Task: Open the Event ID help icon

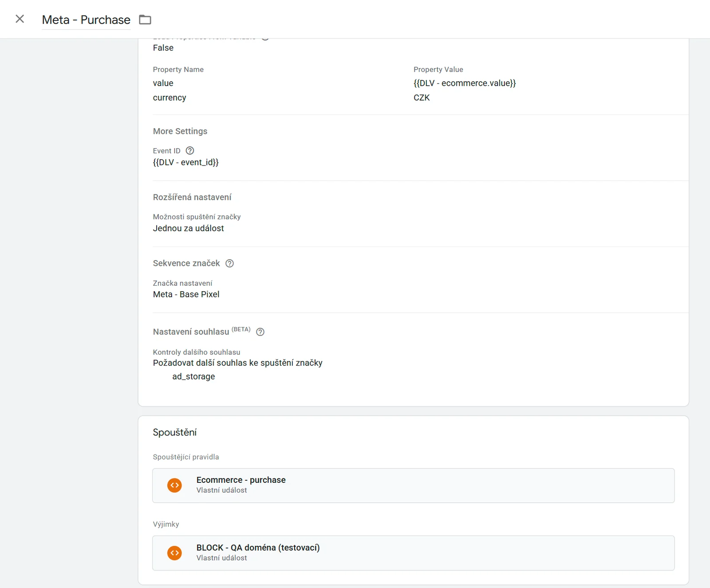Action: pyautogui.click(x=190, y=150)
